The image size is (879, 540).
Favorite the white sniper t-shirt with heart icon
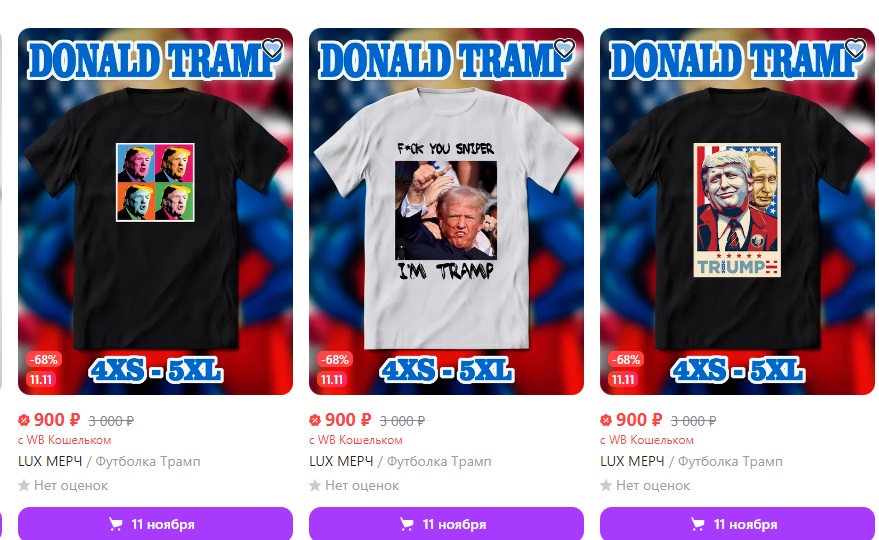564,49
